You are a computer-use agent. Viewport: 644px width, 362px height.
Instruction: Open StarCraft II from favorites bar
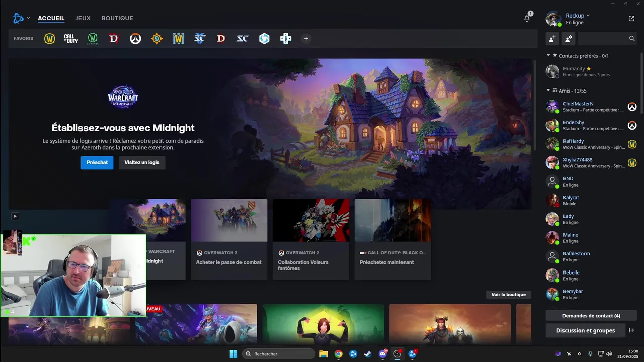click(200, 39)
